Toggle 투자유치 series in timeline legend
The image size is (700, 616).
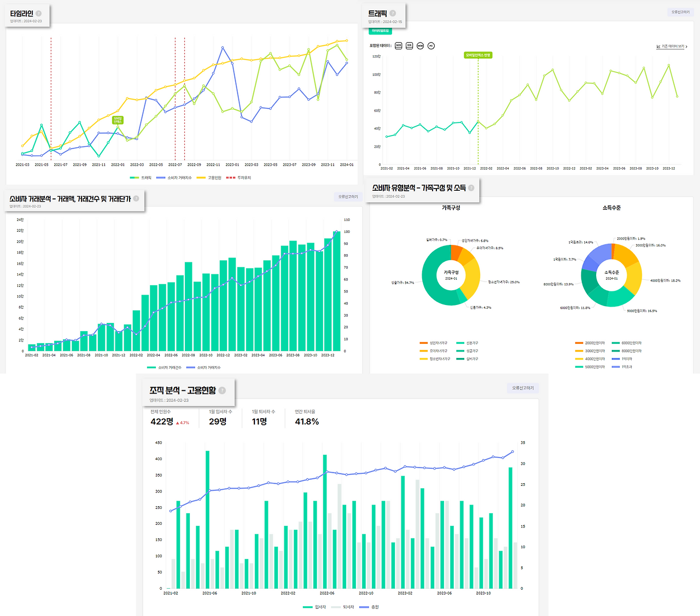pos(238,178)
